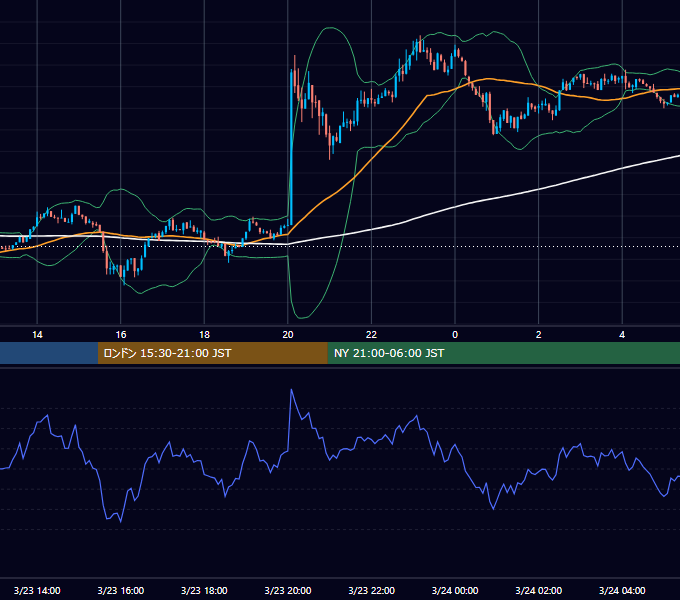
Task: Click the 3/23 22:00 time label
Action: coord(372,590)
